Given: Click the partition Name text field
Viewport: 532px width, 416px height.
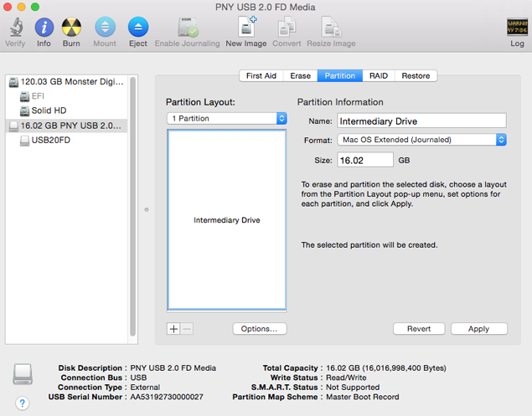Looking at the screenshot, I should 421,121.
